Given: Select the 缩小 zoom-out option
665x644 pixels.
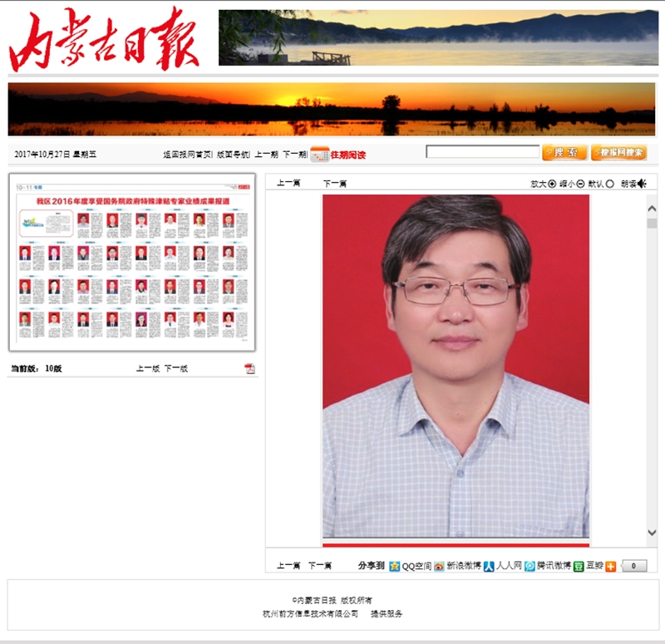Looking at the screenshot, I should 581,184.
